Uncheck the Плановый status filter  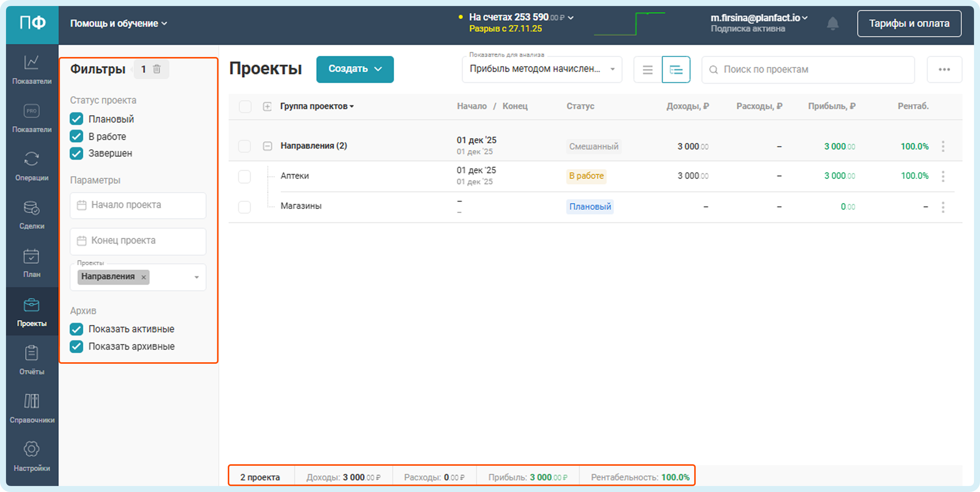(76, 119)
